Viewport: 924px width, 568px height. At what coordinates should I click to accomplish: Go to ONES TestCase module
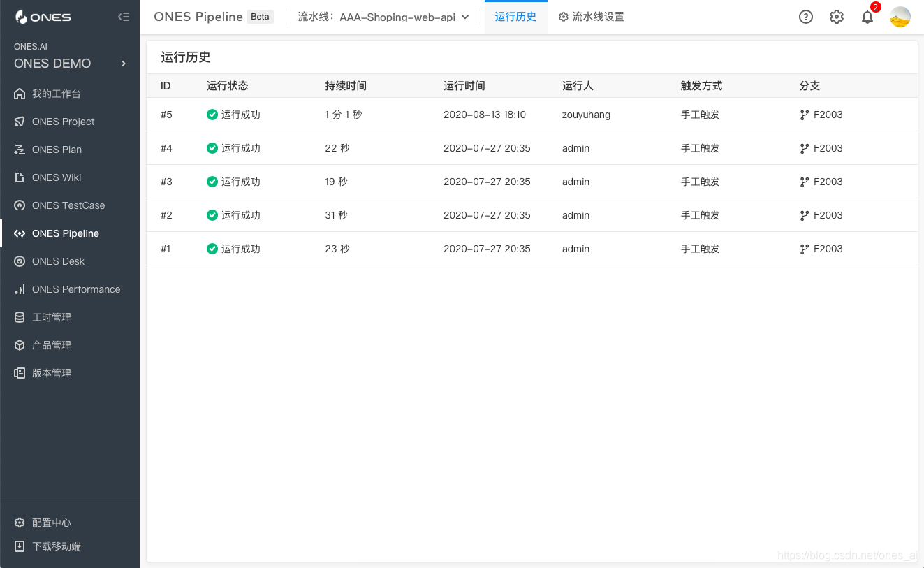[70, 205]
